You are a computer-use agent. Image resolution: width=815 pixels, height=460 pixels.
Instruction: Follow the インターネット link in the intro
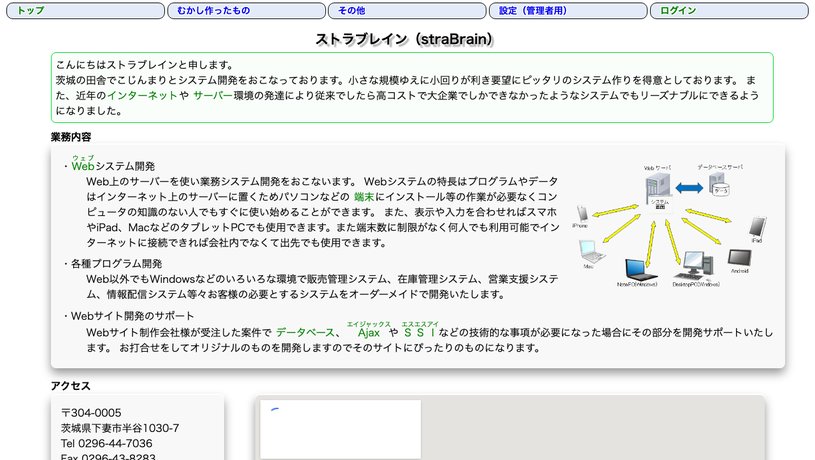pyautogui.click(x=142, y=96)
